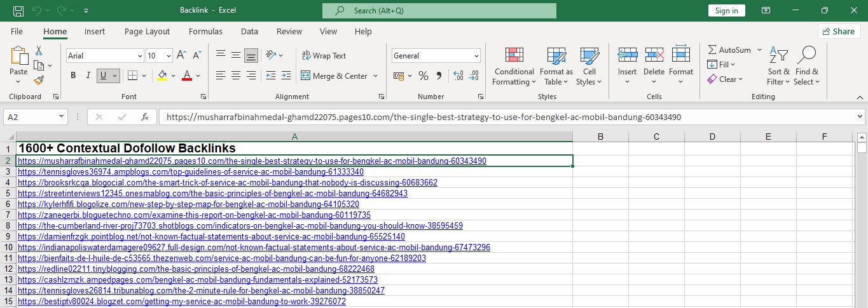This screenshot has width=868, height=308.
Task: Click the Share button
Action: [839, 31]
